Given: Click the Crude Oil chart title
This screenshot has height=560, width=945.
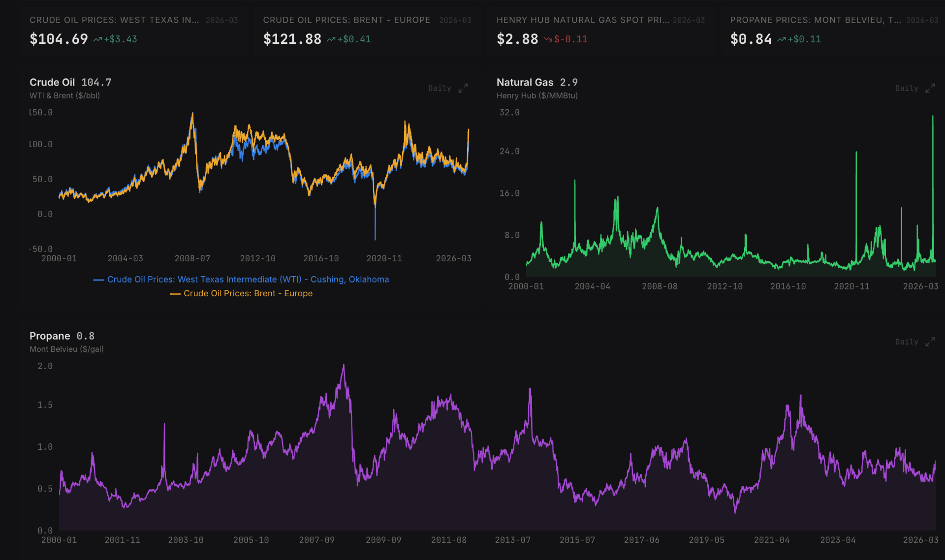Looking at the screenshot, I should click(x=52, y=82).
